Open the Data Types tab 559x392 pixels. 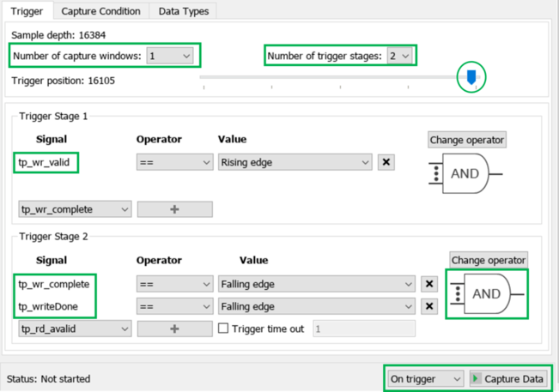coord(184,11)
